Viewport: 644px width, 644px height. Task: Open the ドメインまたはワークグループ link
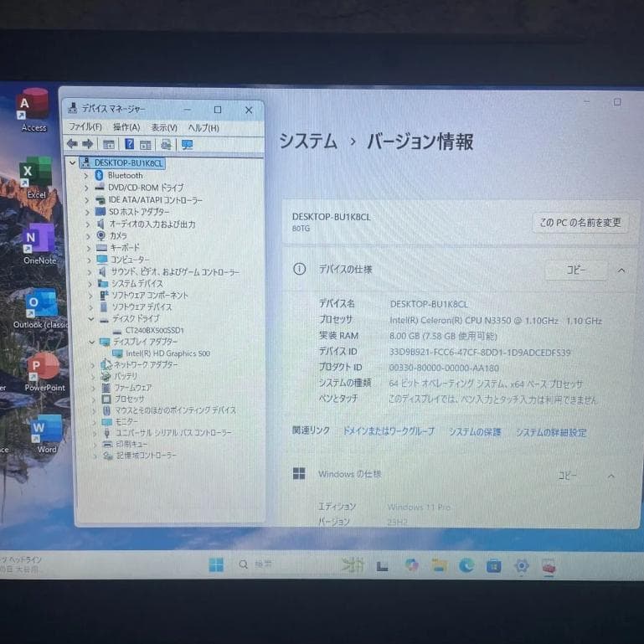click(x=389, y=430)
